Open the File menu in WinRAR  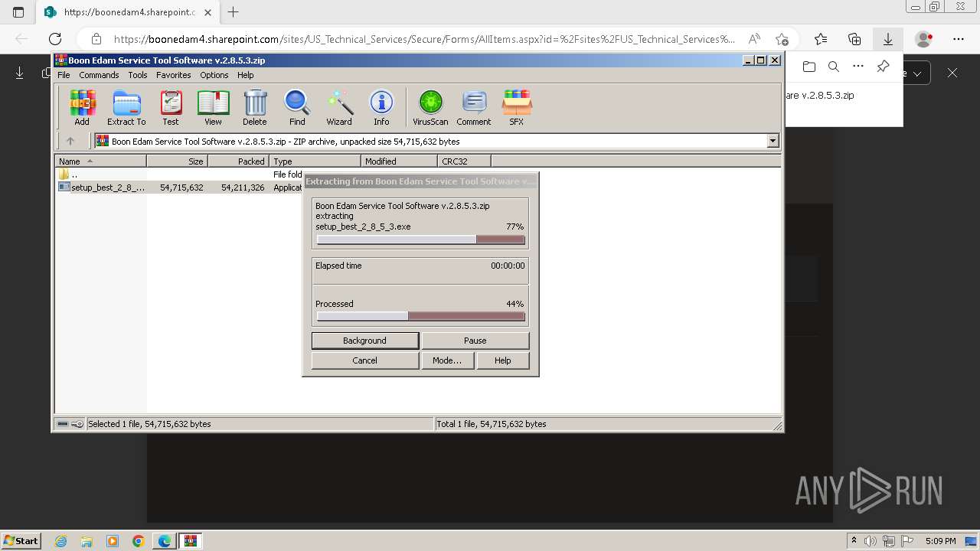click(x=64, y=75)
